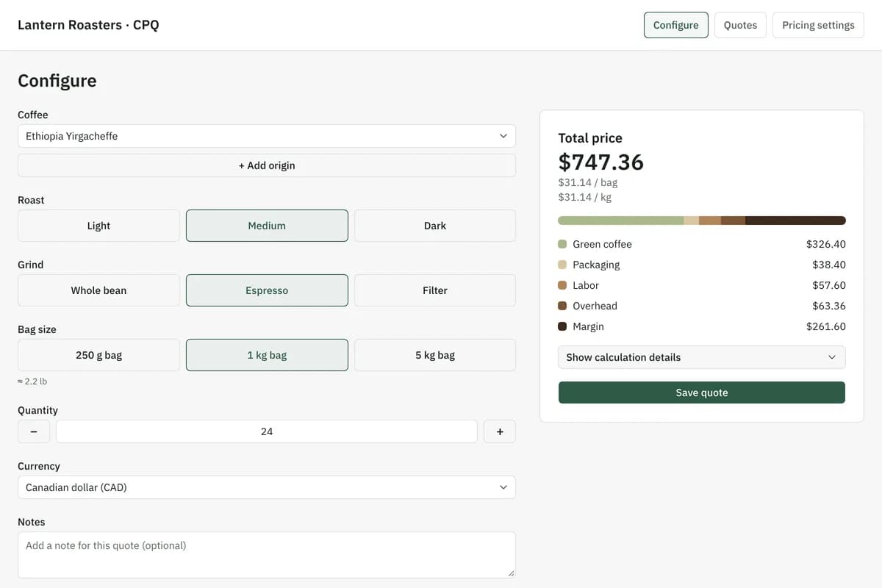Click the Labor legend swatch

click(x=562, y=285)
